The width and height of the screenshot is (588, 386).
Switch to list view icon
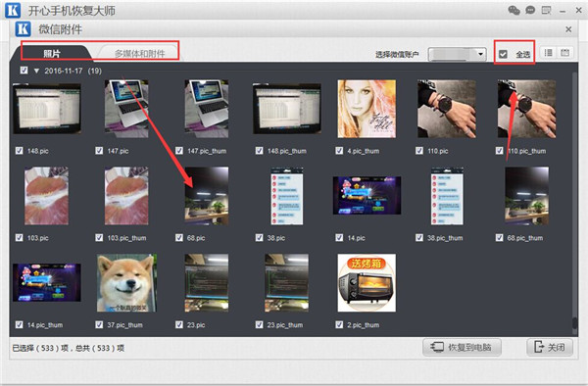pos(548,53)
